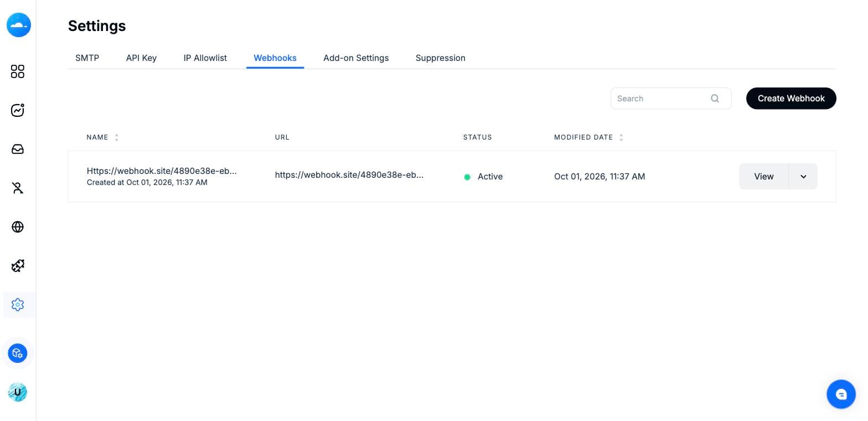Click the Create Webhook button

coord(791,99)
